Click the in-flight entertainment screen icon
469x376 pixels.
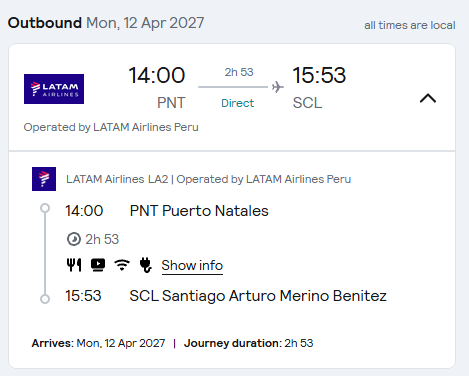coord(98,265)
